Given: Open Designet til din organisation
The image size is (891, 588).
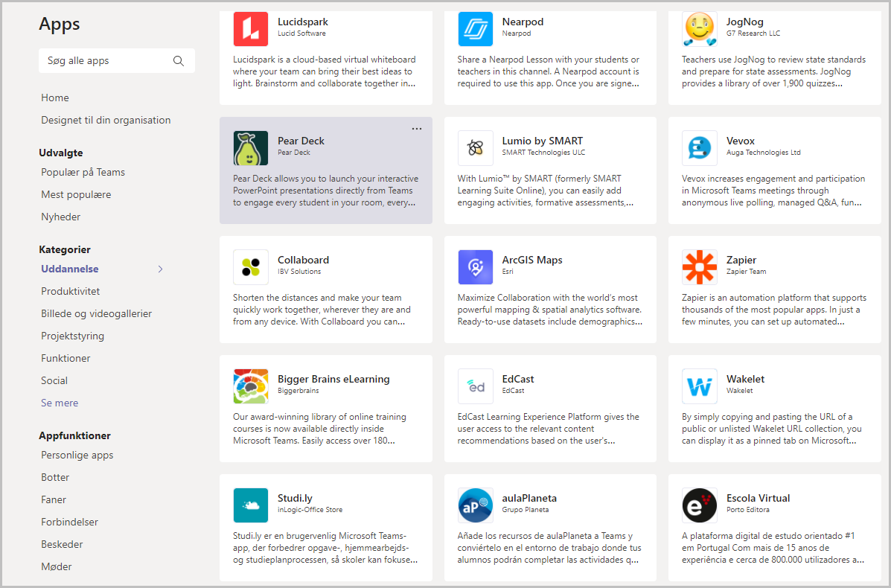Looking at the screenshot, I should pyautogui.click(x=106, y=120).
